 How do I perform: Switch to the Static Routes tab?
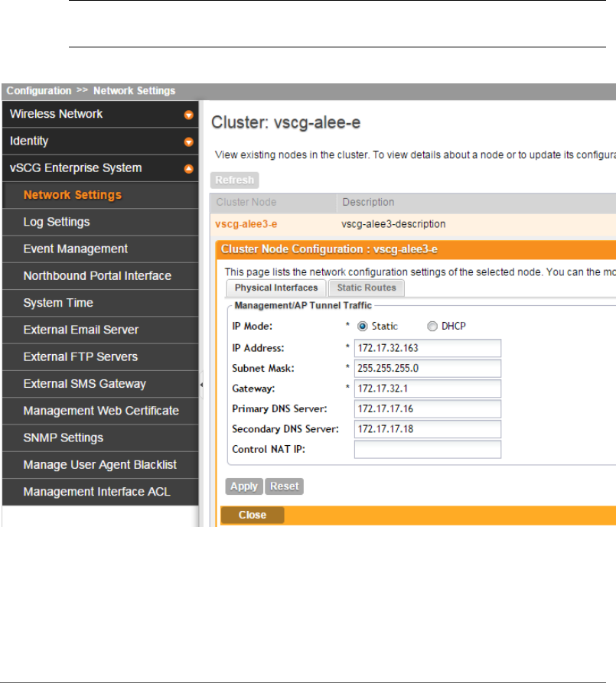367,288
